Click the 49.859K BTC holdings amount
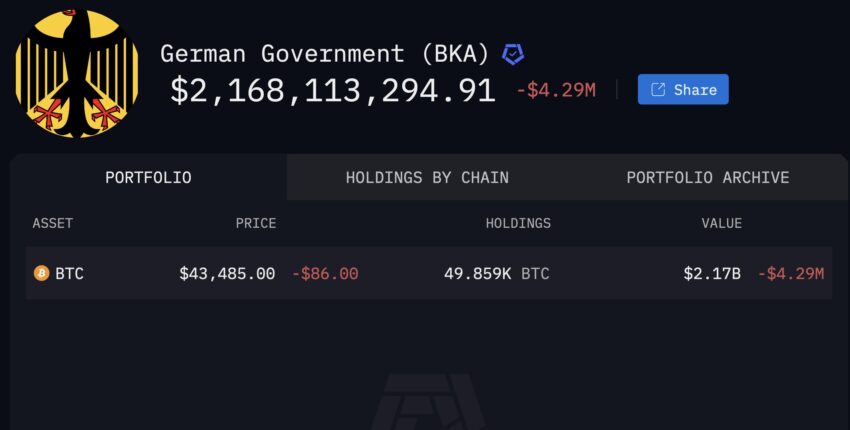850x430 pixels. pos(497,273)
